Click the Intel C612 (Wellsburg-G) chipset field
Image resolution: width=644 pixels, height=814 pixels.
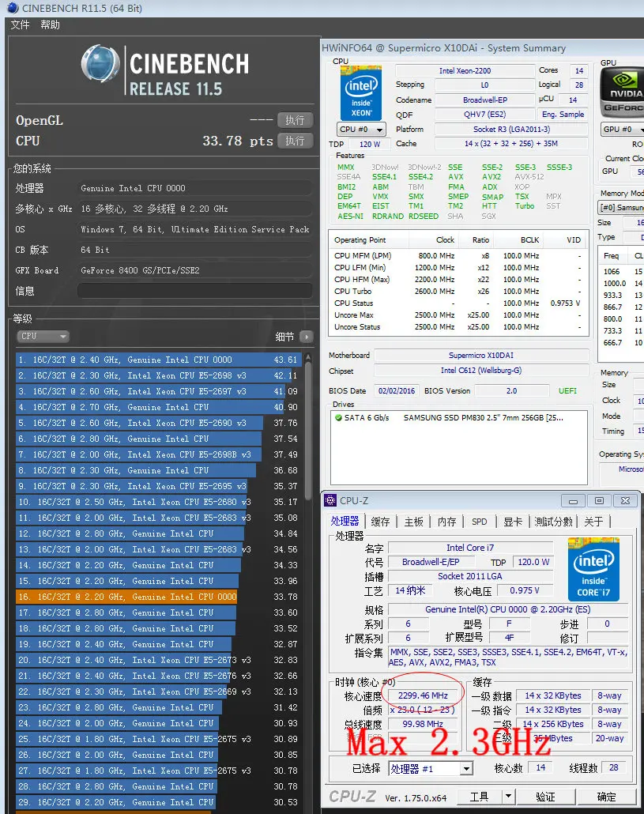point(481,371)
